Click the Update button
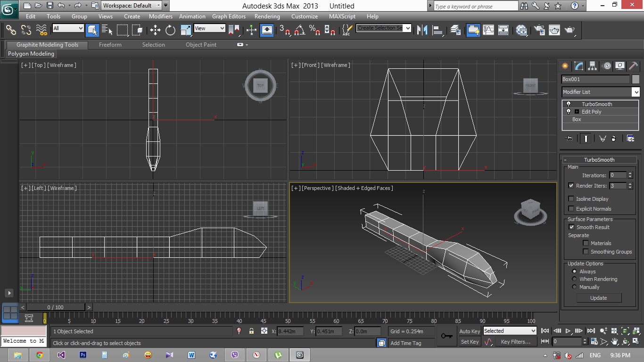 (599, 298)
